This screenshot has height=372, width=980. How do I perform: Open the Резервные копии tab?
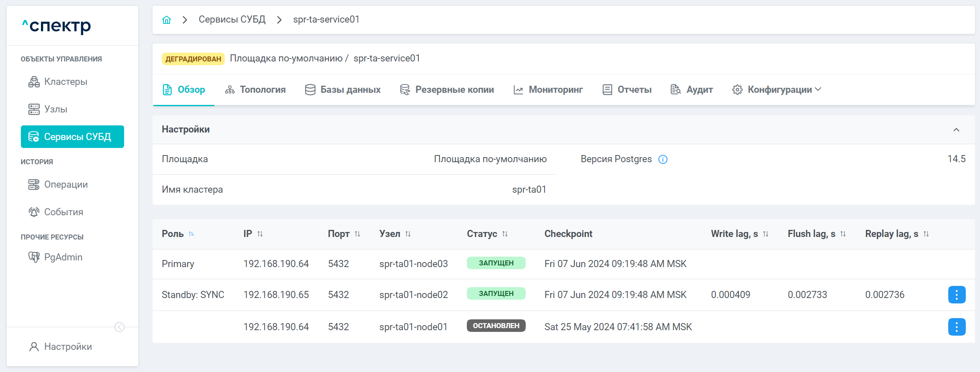pos(447,90)
